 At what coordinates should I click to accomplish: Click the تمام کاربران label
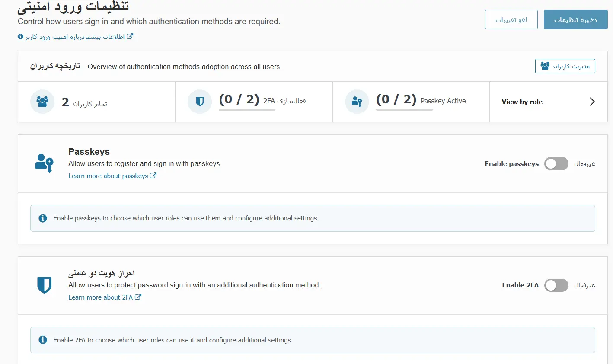coord(90,104)
